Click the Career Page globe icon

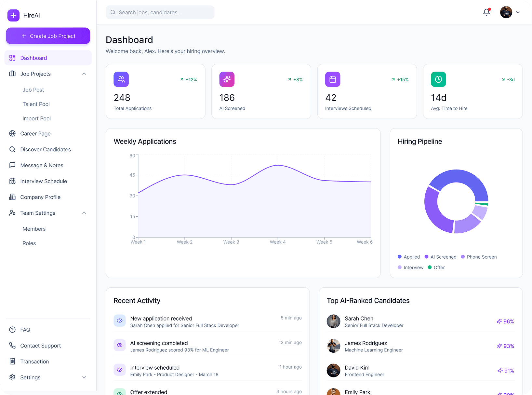tap(12, 133)
